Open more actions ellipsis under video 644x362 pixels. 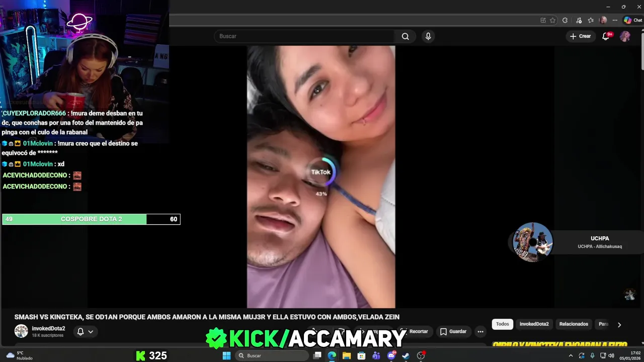tap(480, 331)
